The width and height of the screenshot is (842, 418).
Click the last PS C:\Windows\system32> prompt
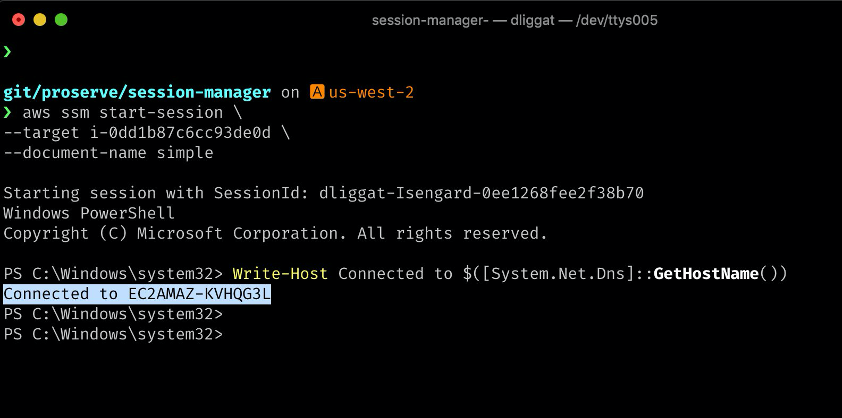(x=113, y=334)
